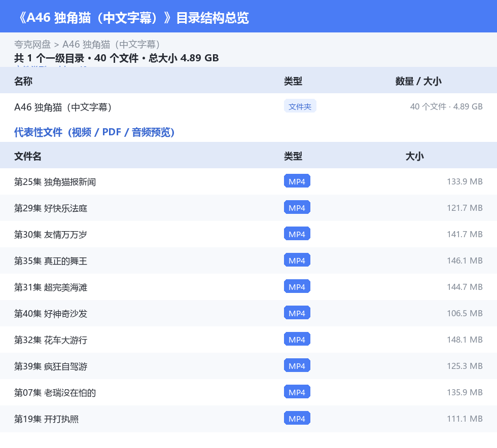Open file 第35集 真正的舞王
Screen dimensions: 497x448
[51, 261]
